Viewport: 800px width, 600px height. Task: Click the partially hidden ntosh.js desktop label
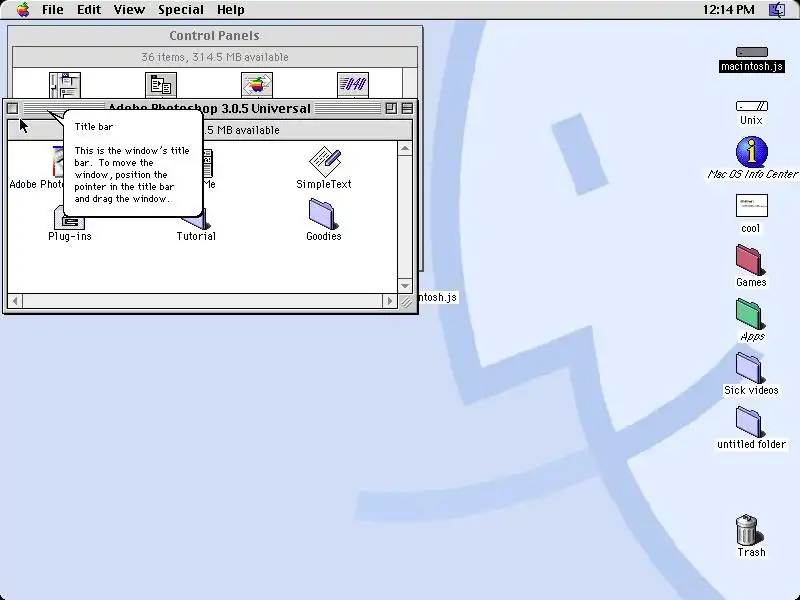(x=437, y=297)
